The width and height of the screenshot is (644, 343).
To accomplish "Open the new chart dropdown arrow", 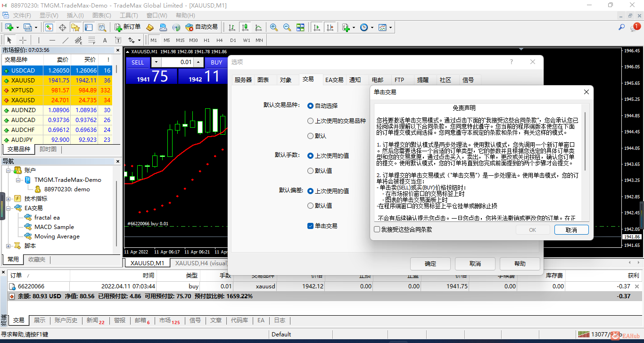I will [17, 27].
